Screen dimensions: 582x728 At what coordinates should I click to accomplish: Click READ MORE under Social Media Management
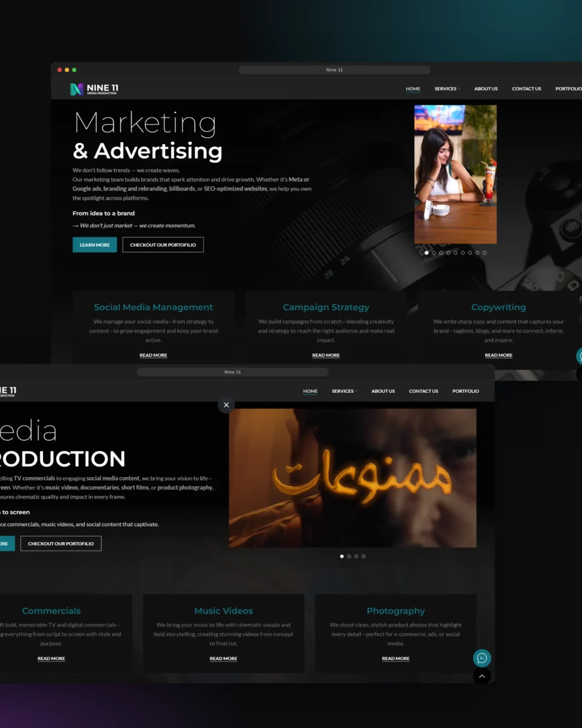[153, 355]
